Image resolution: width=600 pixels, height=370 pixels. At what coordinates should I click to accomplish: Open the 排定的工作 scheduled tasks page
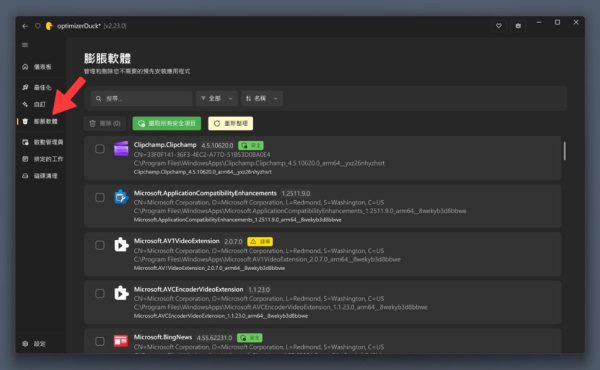tap(41, 159)
